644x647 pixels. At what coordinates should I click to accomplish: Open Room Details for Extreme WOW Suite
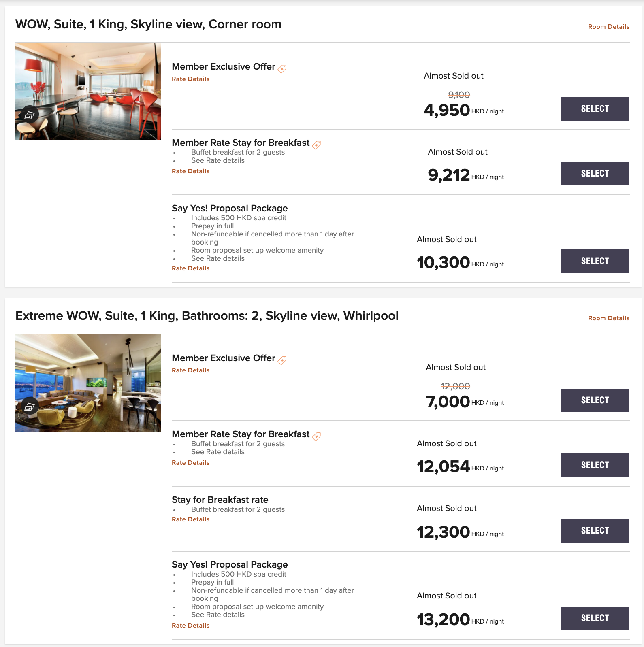pyautogui.click(x=608, y=318)
